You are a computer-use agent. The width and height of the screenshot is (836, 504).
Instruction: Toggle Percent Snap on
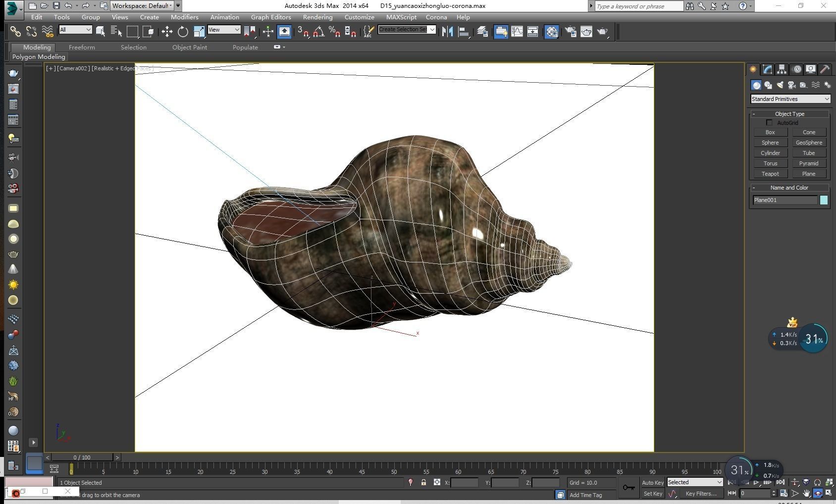click(335, 32)
